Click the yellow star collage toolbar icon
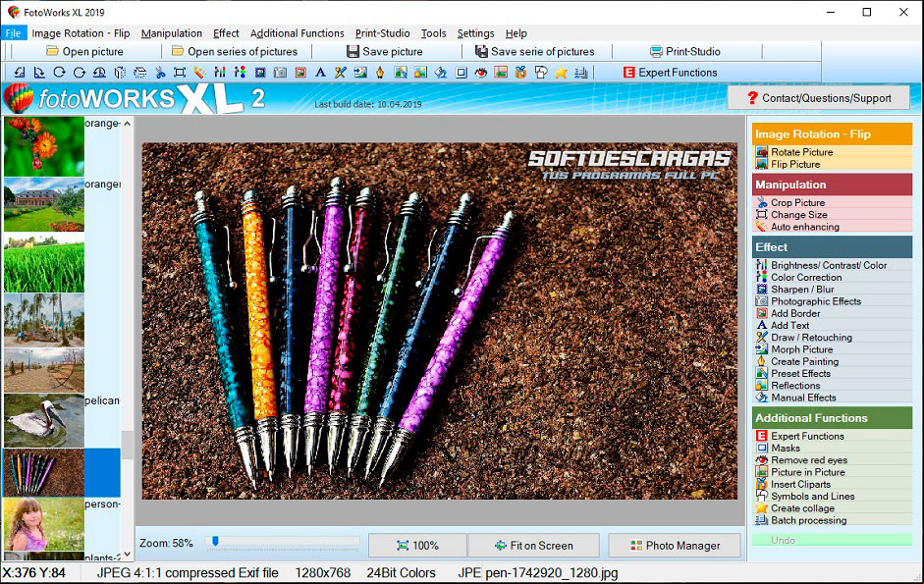Image resolution: width=924 pixels, height=584 pixels. 561,73
